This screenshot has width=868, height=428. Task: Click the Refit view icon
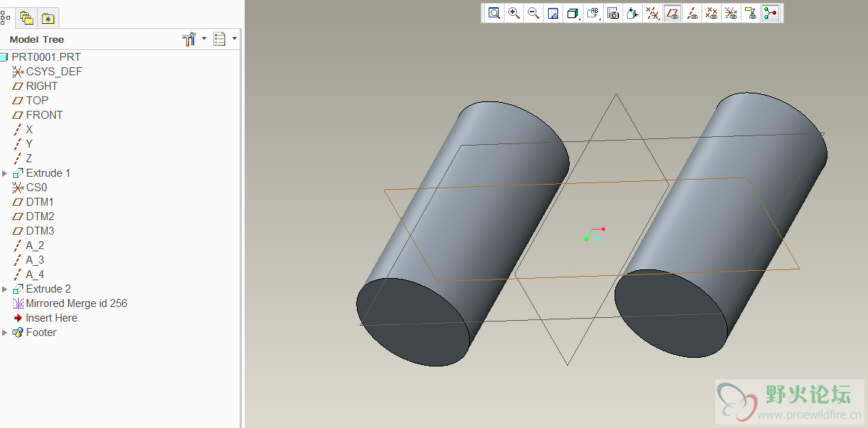(494, 13)
